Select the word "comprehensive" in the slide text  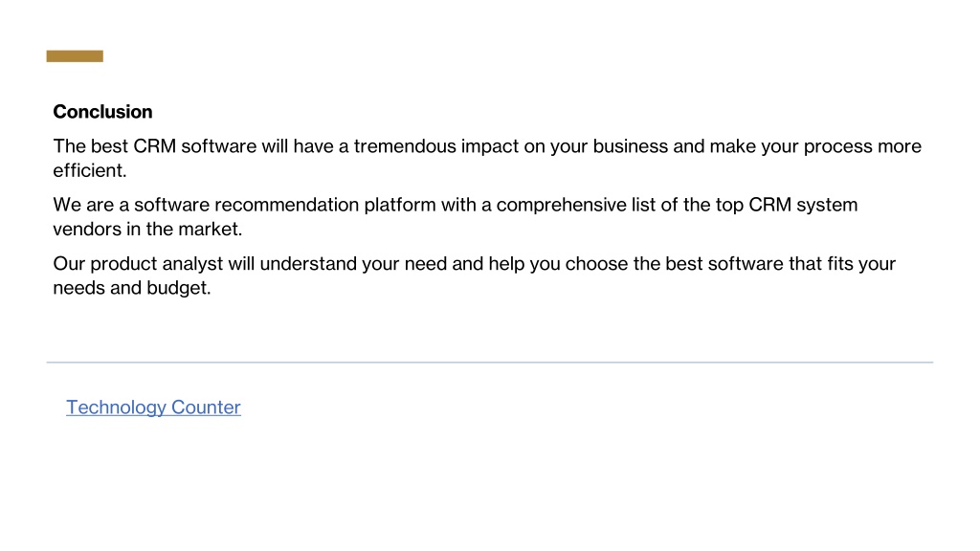pos(561,205)
